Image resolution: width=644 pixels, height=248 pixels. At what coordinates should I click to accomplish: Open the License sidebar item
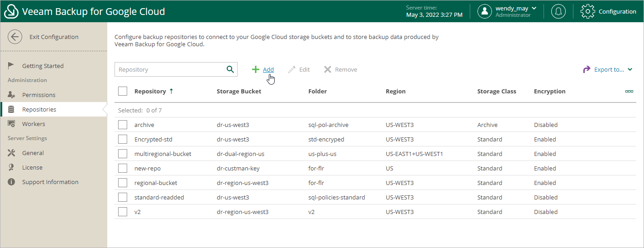pos(32,167)
